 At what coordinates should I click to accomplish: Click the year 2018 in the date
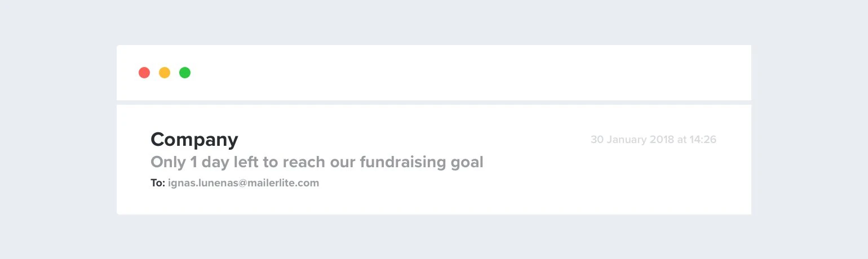[662, 140]
